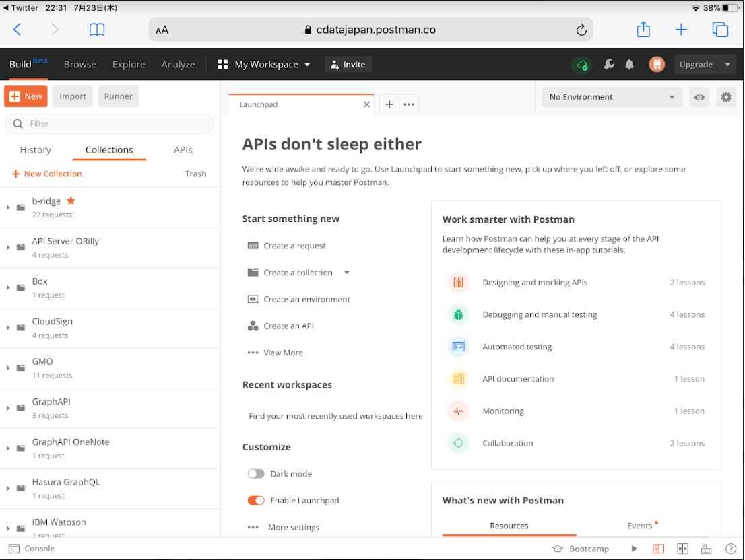Switch to the APIs sidebar tab
The width and height of the screenshot is (745, 560).
coord(183,150)
